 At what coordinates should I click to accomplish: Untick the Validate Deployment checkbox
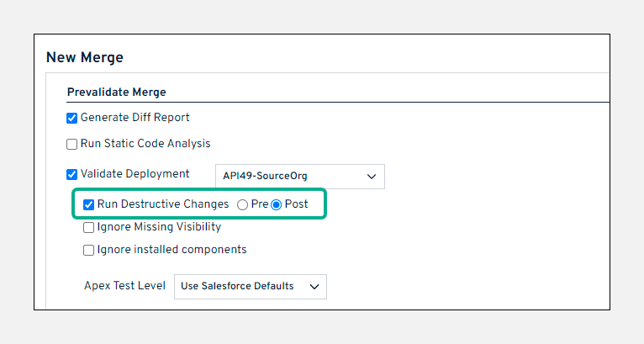[71, 175]
